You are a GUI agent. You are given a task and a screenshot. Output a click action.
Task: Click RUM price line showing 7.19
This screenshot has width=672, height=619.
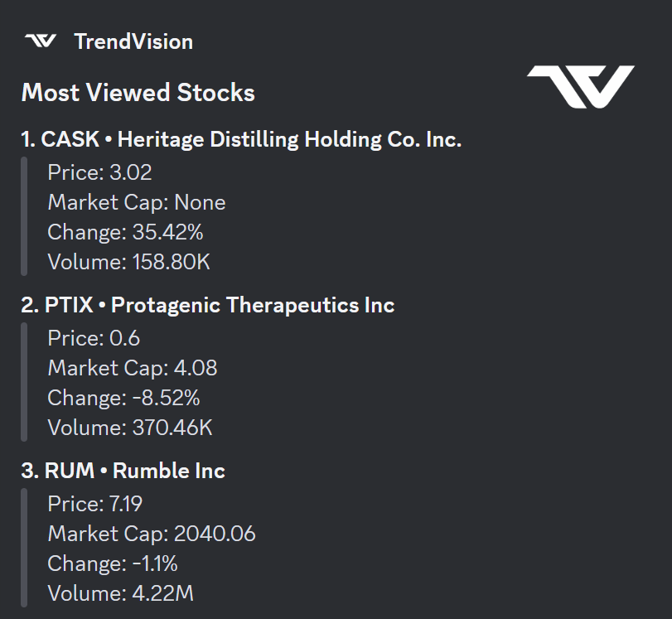click(95, 504)
